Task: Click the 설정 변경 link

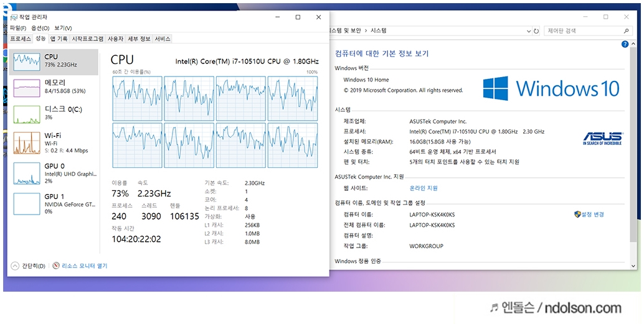Action: 593,214
